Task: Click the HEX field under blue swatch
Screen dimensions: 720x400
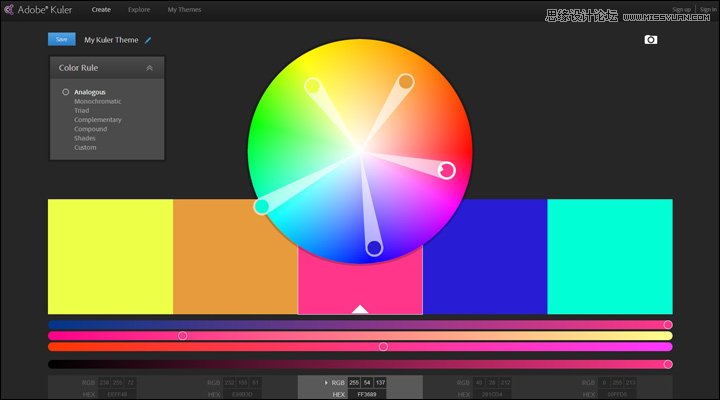Action: click(492, 394)
